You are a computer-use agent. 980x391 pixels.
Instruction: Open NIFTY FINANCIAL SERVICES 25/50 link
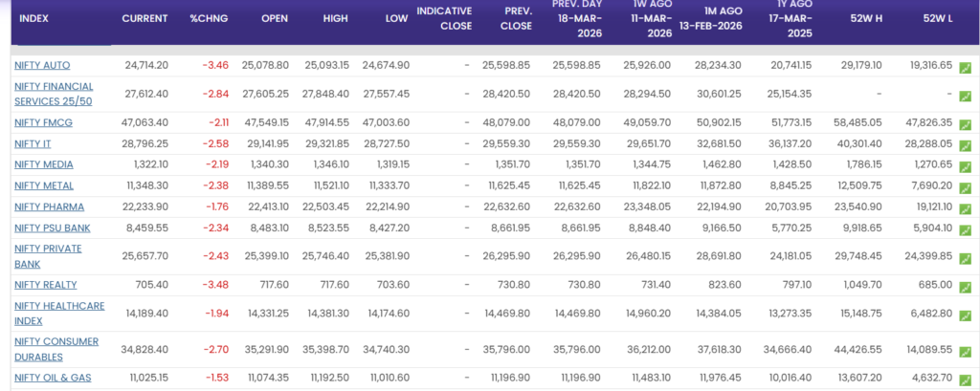(x=54, y=93)
